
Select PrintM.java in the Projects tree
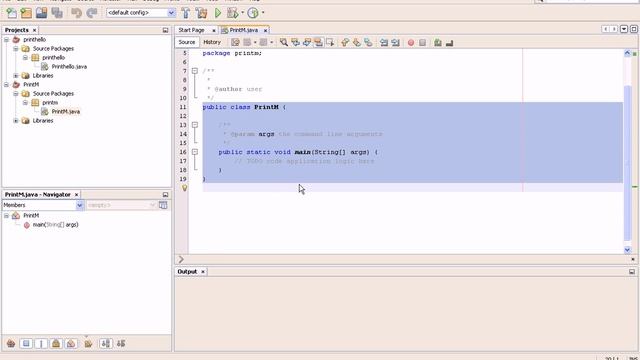click(66, 111)
